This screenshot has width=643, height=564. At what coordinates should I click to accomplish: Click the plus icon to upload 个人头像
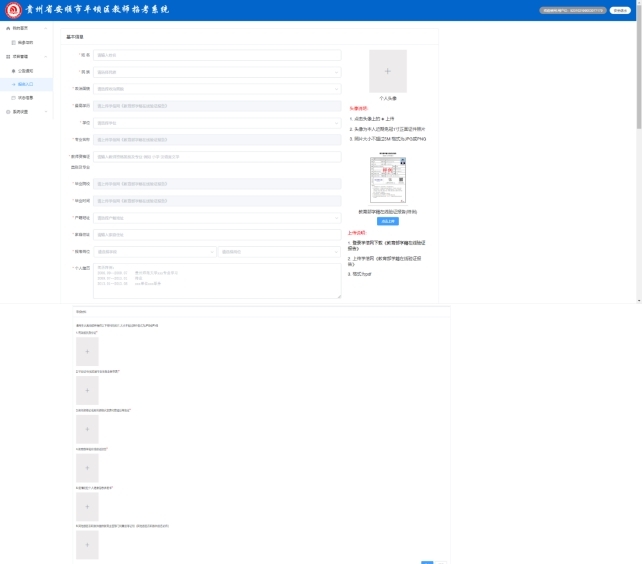tap(387, 71)
